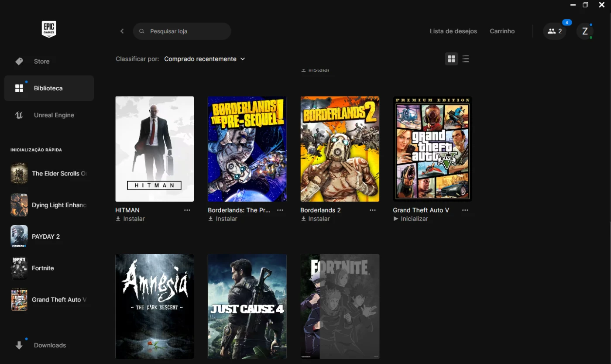Click Instalar under Borderlands 2
This screenshot has width=611, height=364.
pos(315,219)
